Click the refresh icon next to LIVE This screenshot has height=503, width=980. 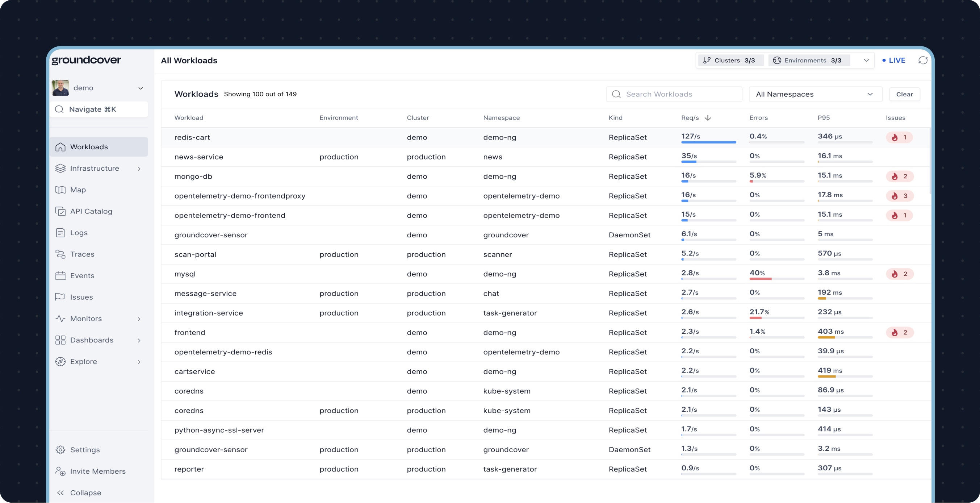click(922, 61)
